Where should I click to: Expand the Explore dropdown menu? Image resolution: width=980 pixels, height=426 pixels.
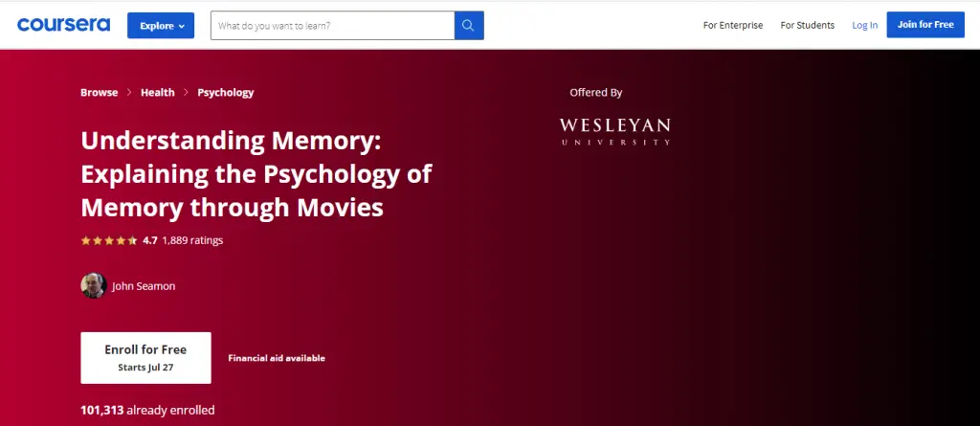coord(161,26)
